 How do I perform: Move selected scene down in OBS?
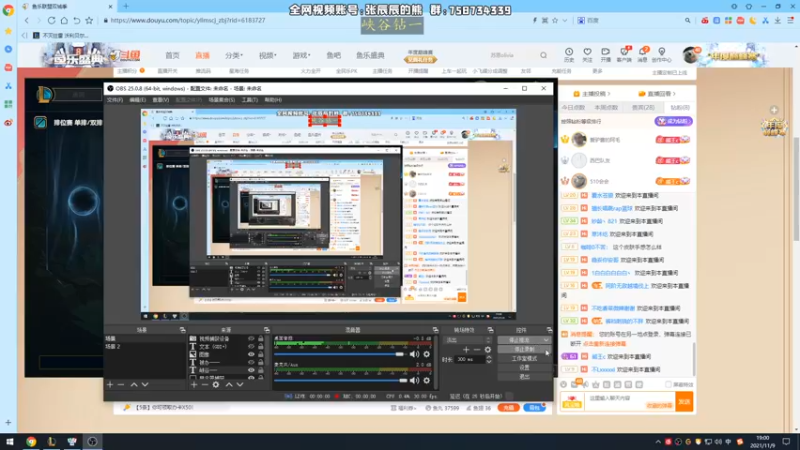145,385
